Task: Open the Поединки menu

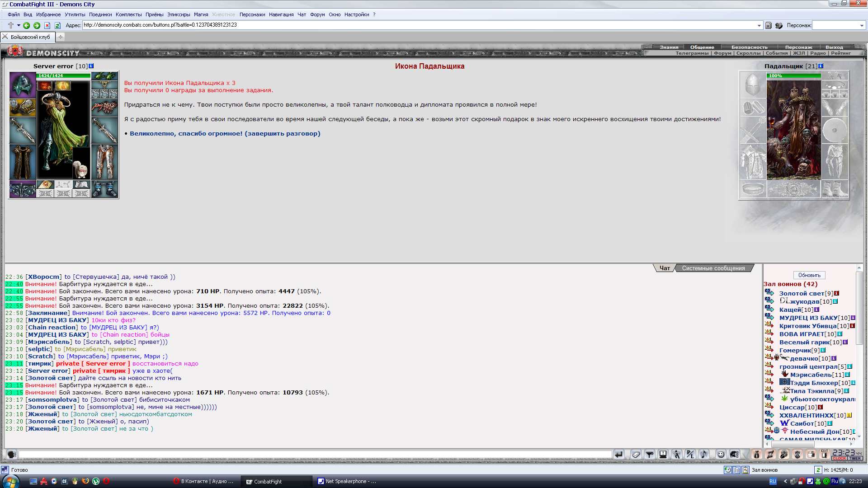Action: 100,14
